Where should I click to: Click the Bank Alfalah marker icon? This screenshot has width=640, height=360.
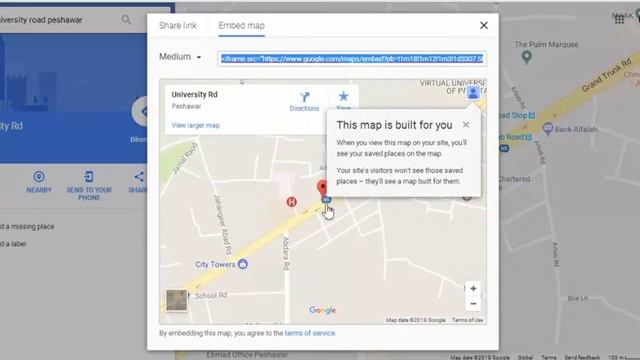548,129
